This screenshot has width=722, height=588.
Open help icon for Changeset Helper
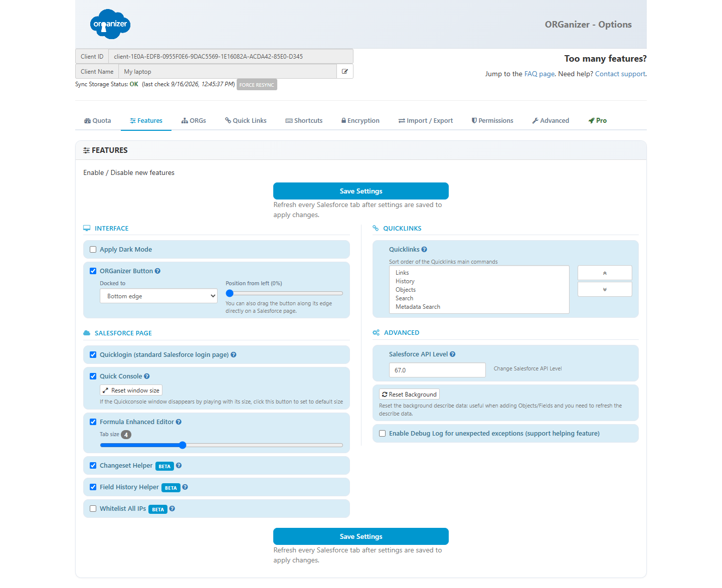coord(179,466)
